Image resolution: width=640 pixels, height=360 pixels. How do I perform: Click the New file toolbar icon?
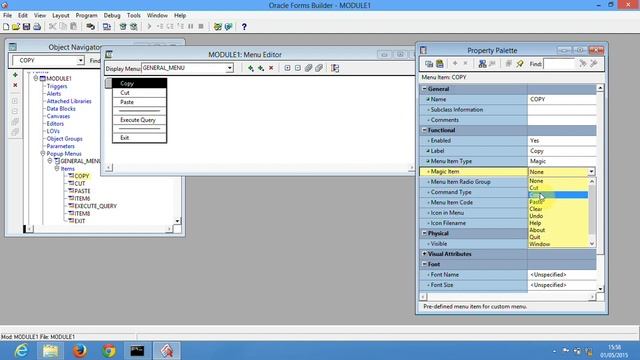pyautogui.click(x=6, y=27)
